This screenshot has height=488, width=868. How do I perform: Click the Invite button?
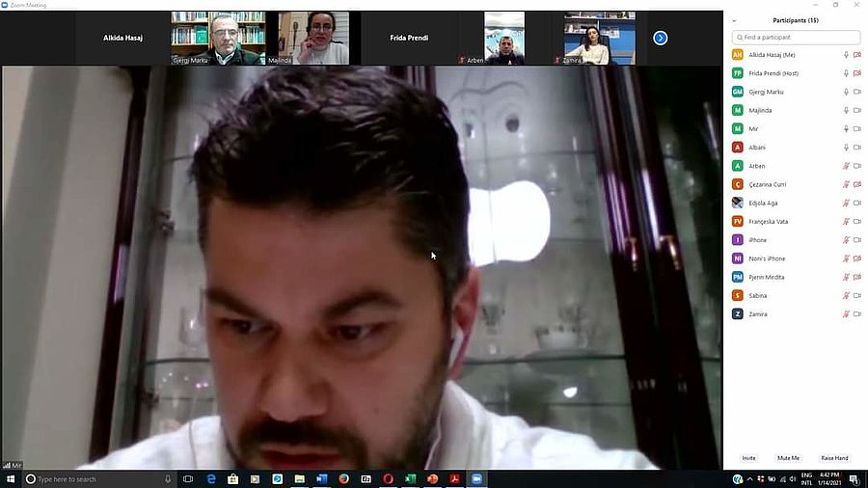[x=748, y=458]
